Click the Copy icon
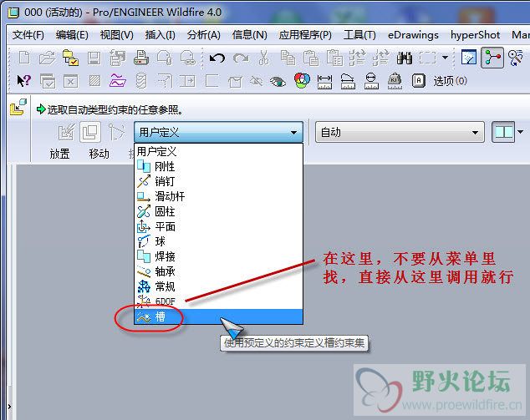530x420 pixels. 288,58
